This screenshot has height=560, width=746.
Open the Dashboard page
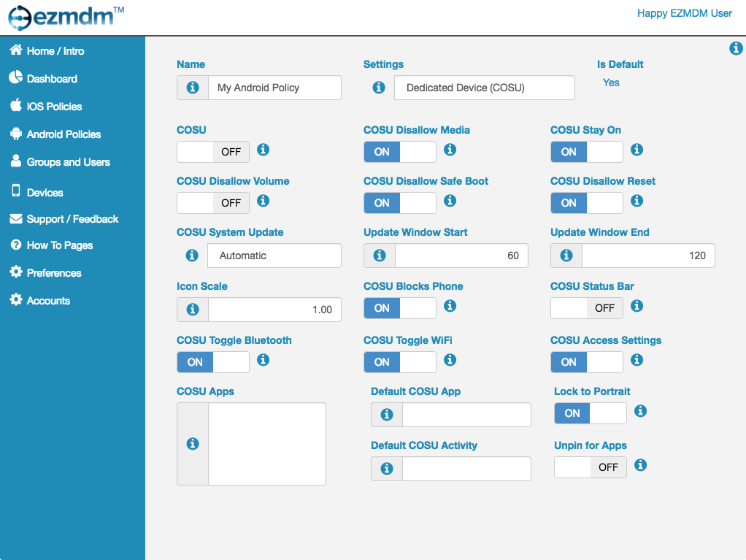coord(43,79)
